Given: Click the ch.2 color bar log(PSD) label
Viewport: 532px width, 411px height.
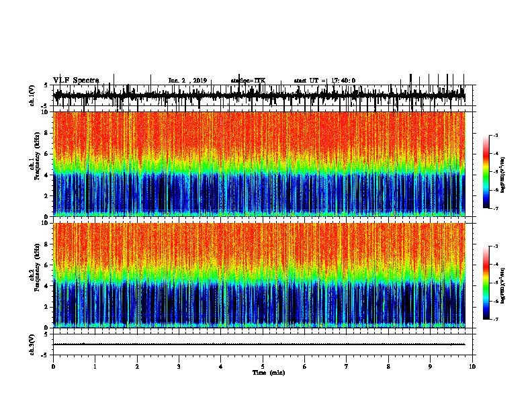Looking at the screenshot, I should 503,285.
